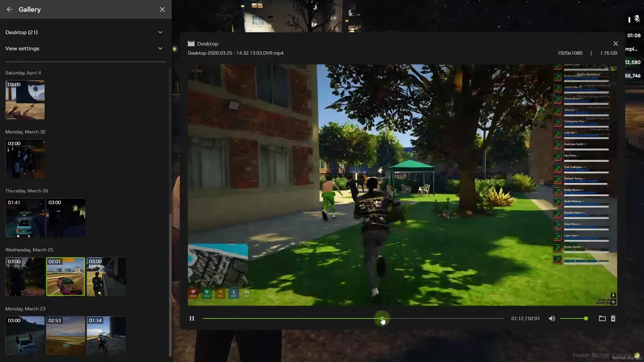Open the 02:53 clip thumbnail
The image size is (644, 362).
pyautogui.click(x=65, y=335)
